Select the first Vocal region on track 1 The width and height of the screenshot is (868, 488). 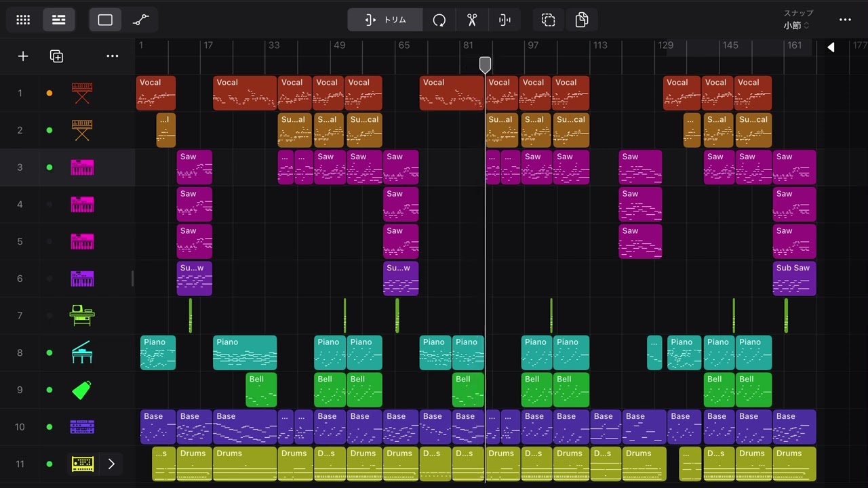point(156,93)
